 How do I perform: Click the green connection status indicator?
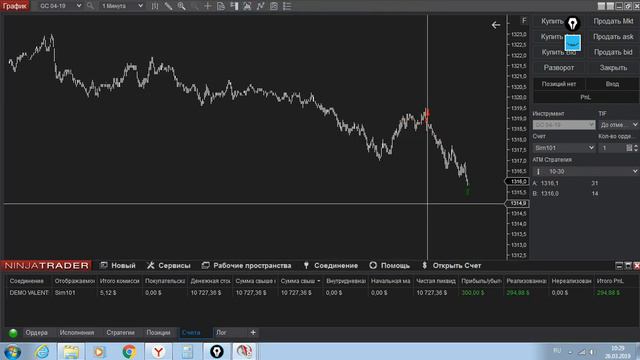click(13, 333)
